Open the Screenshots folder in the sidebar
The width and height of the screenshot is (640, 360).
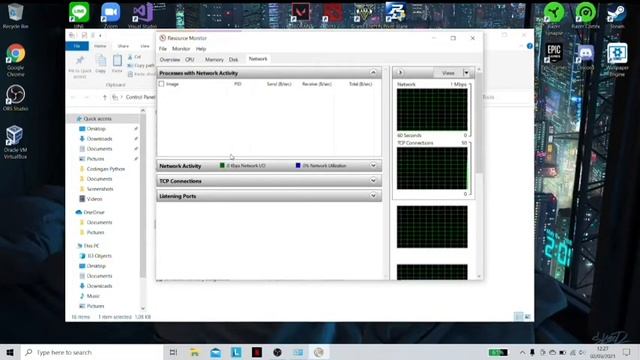click(x=100, y=189)
